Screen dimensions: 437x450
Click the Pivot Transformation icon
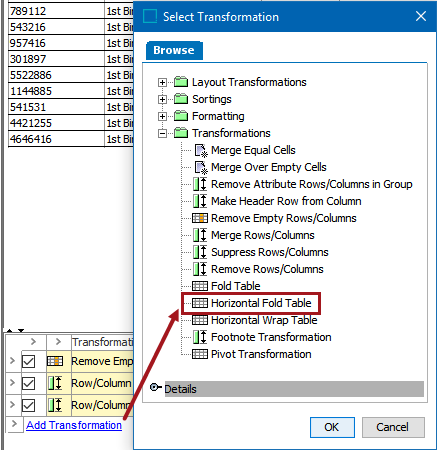click(200, 354)
